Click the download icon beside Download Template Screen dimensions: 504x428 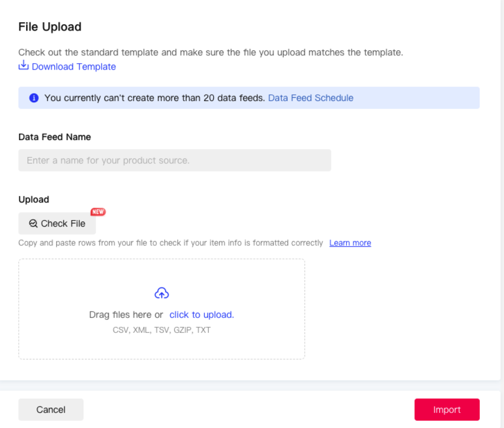coord(23,65)
